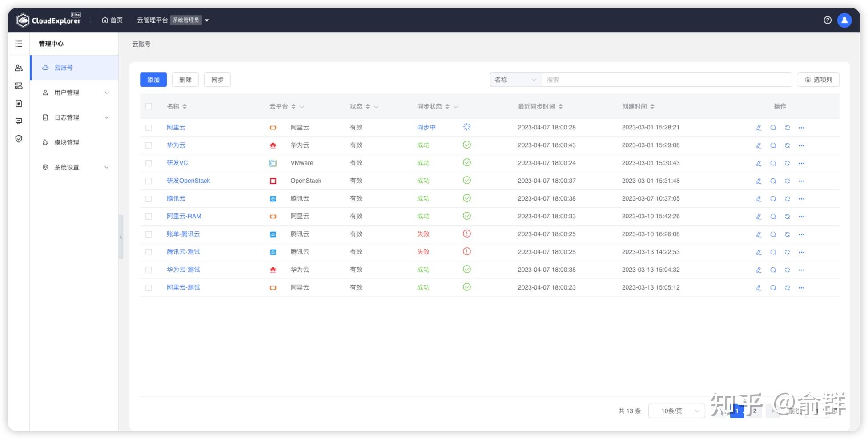Click the spinning 同步中 progress indicator
This screenshot has width=868, height=439.
(466, 127)
